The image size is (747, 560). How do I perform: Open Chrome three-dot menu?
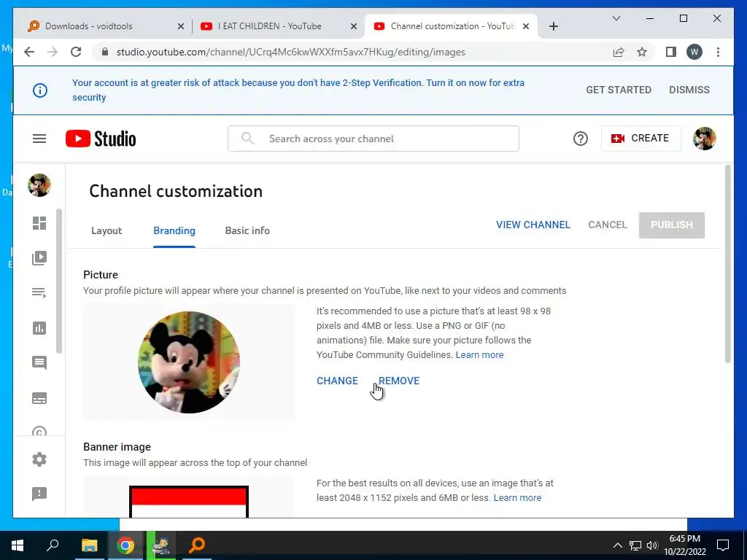718,52
